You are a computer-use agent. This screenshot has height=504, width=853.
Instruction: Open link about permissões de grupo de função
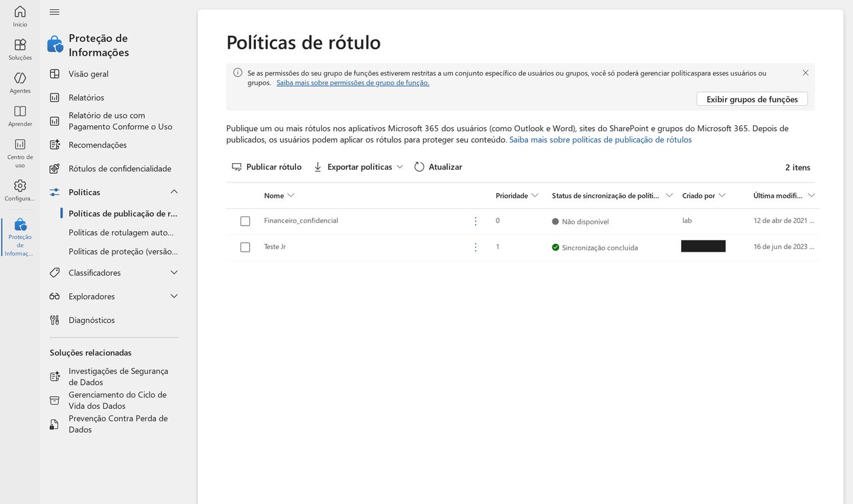[353, 83]
